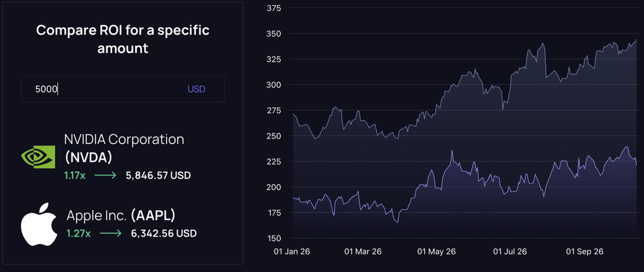The height and width of the screenshot is (272, 644).
Task: Click the NVIDIA logo icon
Action: pyautogui.click(x=38, y=157)
